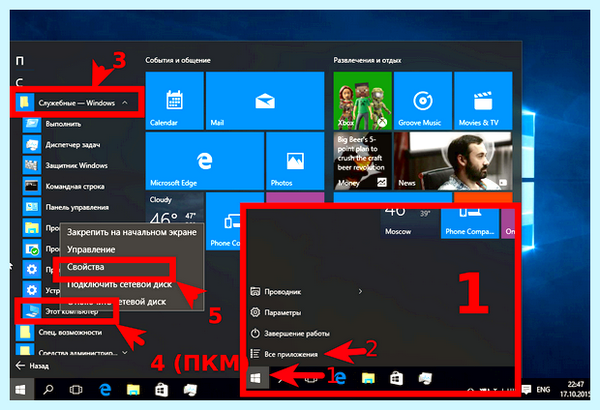Open Store on main taskbar

[161, 390]
